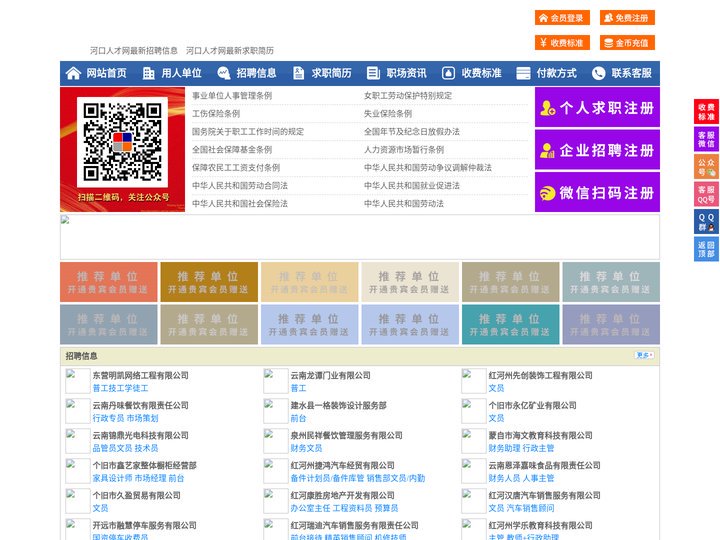The height and width of the screenshot is (540, 720).
Task: Click 个人求职注册 purple button
Action: pos(597,107)
